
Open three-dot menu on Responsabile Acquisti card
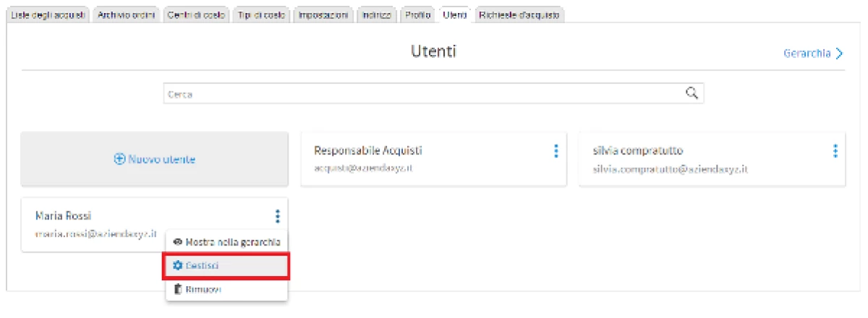tap(556, 151)
